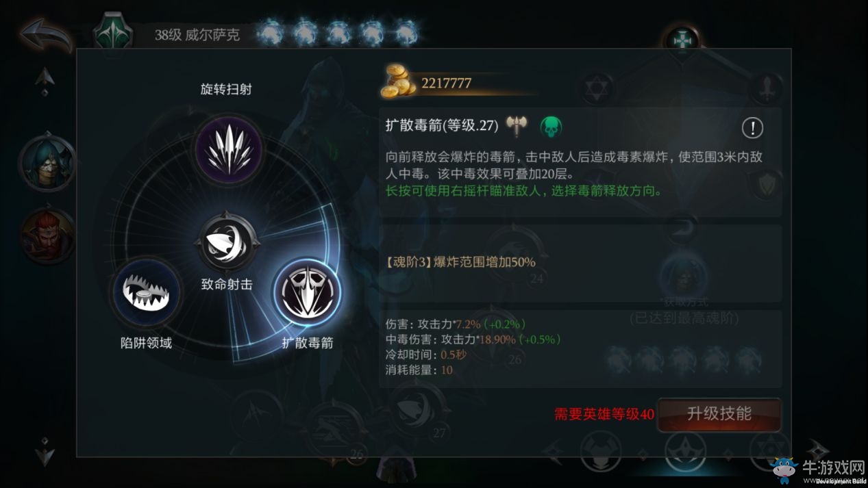Select the red-haired hero portrait
Image resolution: width=868 pixels, height=488 pixels.
point(47,236)
